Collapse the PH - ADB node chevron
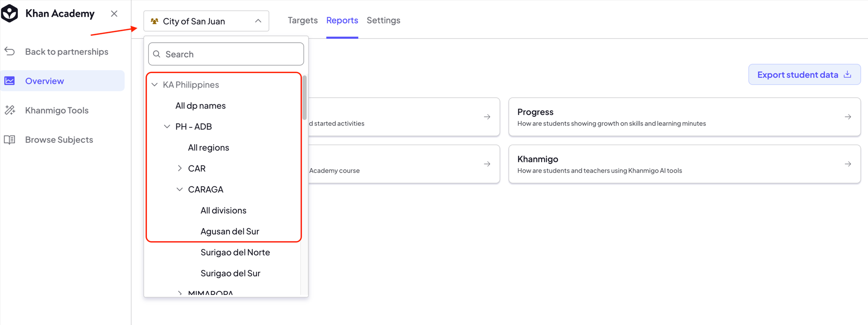Image resolution: width=868 pixels, height=325 pixels. coord(167,126)
